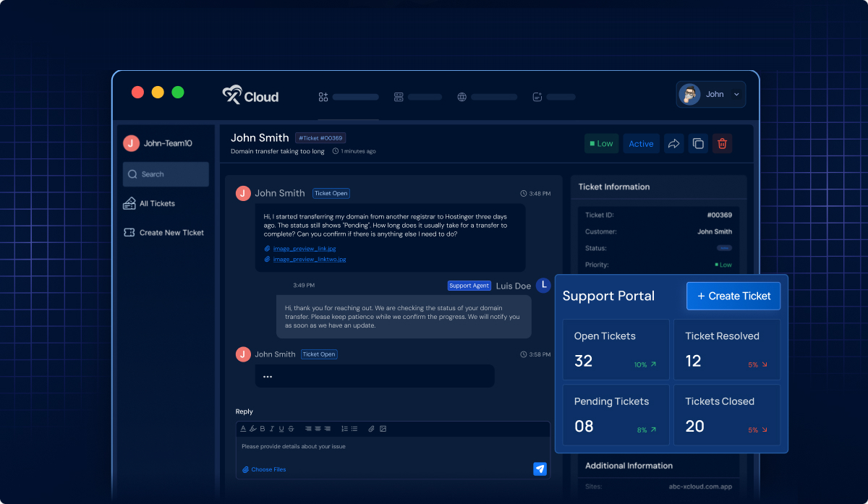The width and height of the screenshot is (868, 504).
Task: Toggle underline formatting in the reply editor
Action: click(x=281, y=429)
